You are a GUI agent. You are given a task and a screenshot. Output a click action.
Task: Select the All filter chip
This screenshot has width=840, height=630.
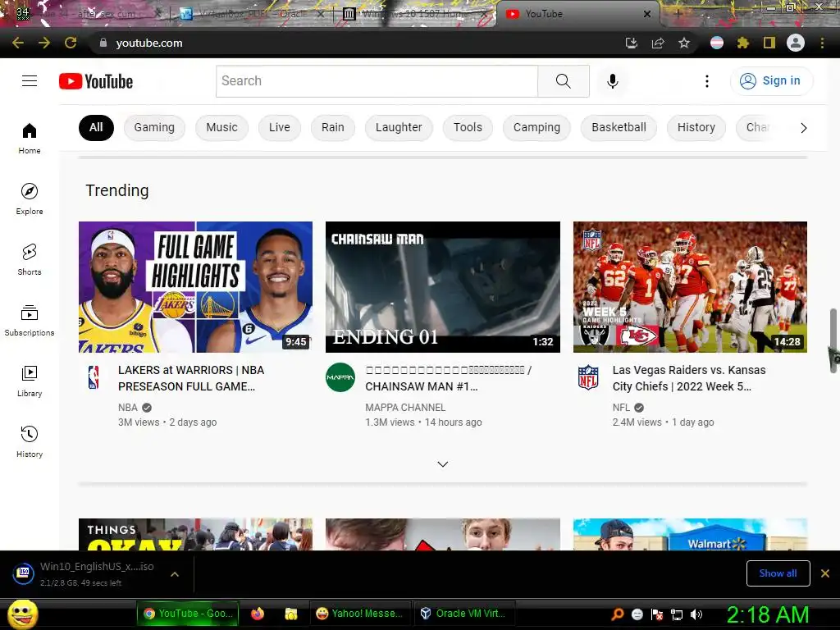[97, 127]
